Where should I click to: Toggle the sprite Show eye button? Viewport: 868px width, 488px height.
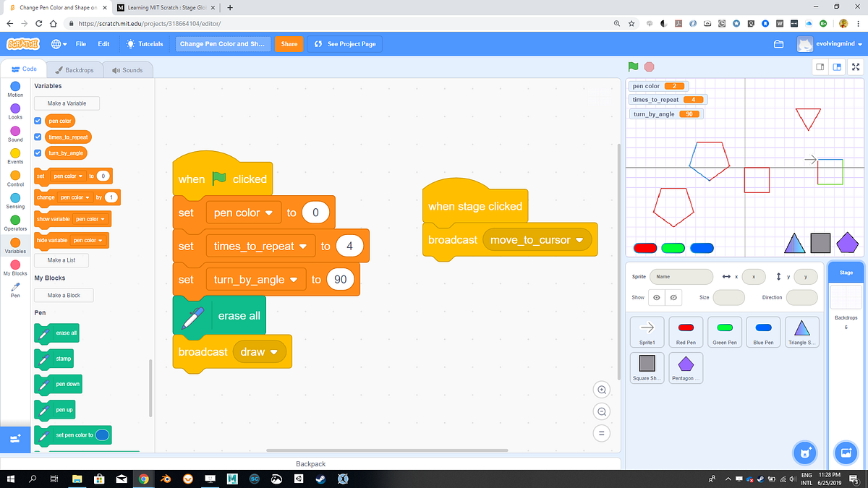[656, 297]
